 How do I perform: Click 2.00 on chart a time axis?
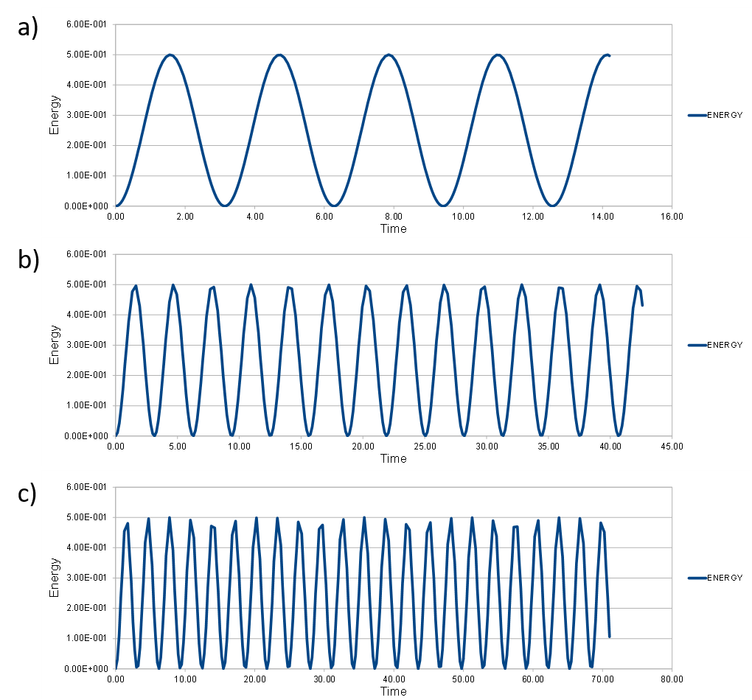coord(185,217)
